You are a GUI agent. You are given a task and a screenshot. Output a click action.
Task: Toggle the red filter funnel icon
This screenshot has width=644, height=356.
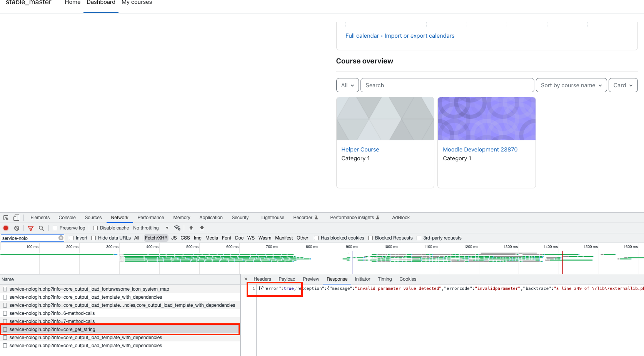tap(31, 228)
